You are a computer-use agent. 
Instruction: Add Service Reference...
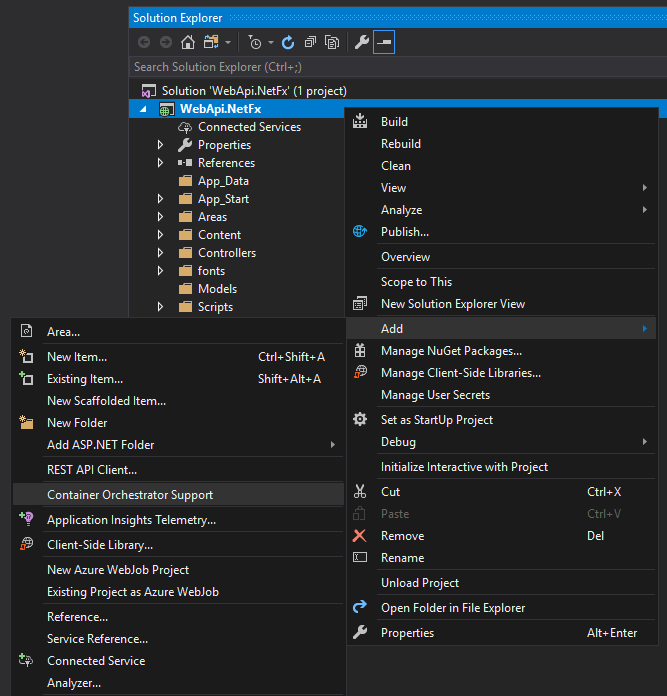point(178,639)
